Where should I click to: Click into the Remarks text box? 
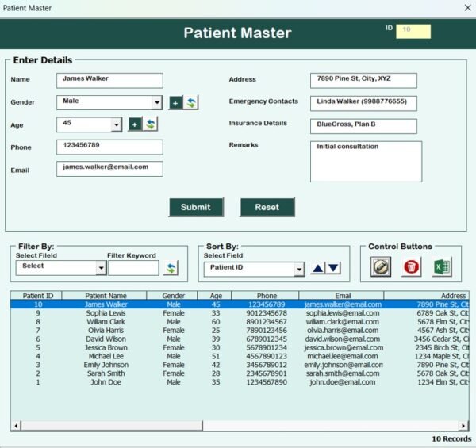pyautogui.click(x=366, y=162)
